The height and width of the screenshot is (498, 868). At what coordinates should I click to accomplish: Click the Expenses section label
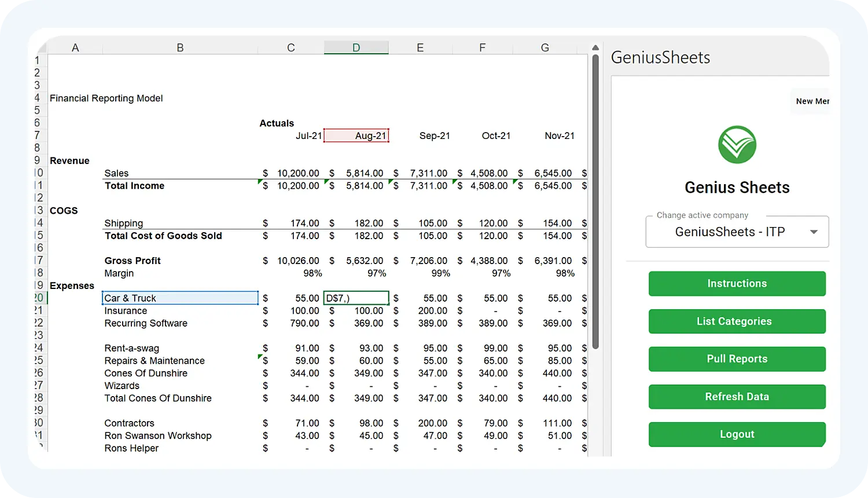point(72,286)
